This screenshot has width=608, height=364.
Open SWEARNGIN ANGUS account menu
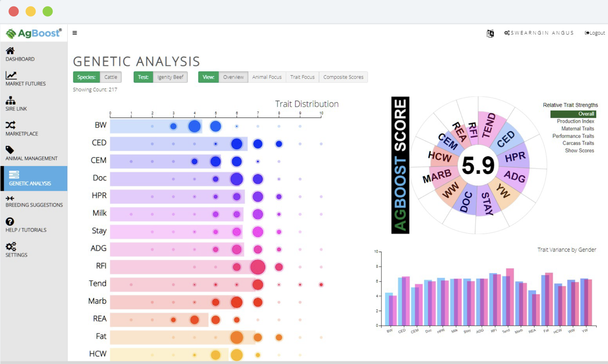click(x=539, y=33)
